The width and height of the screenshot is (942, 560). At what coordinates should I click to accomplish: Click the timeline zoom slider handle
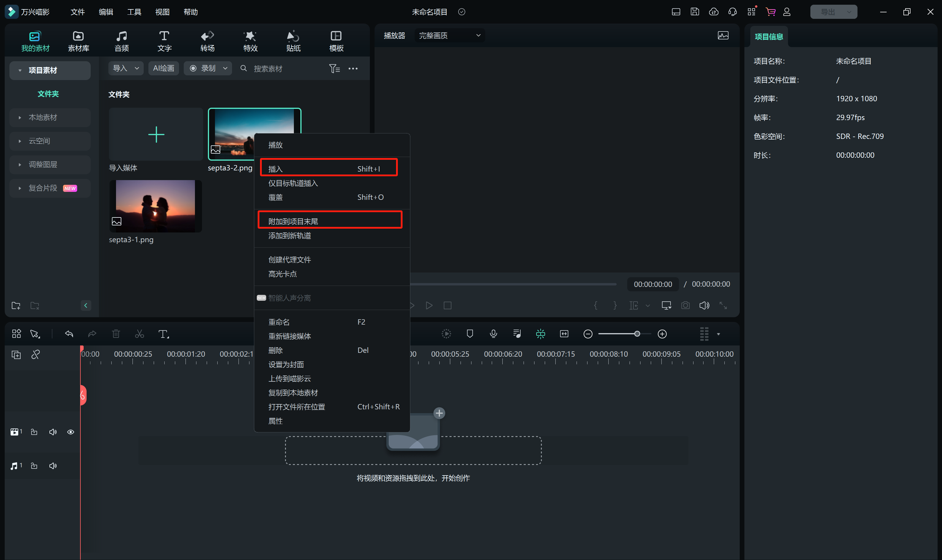[x=637, y=334]
